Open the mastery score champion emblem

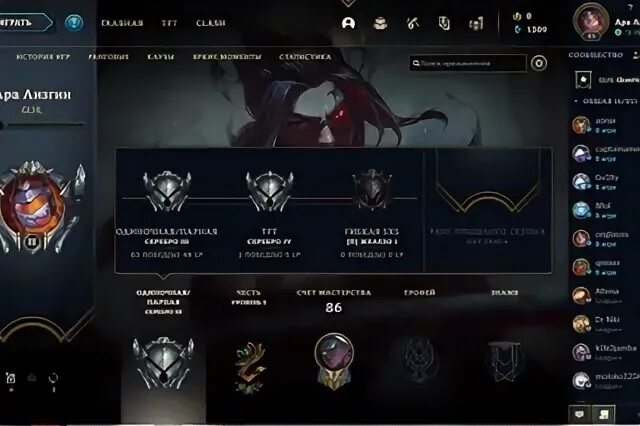[x=334, y=361]
